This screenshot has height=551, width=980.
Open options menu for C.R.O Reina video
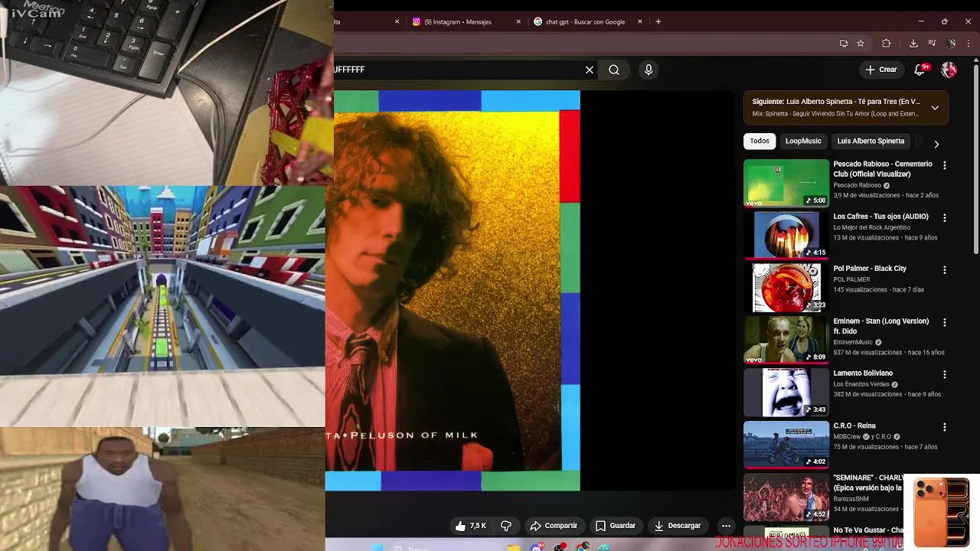point(944,427)
